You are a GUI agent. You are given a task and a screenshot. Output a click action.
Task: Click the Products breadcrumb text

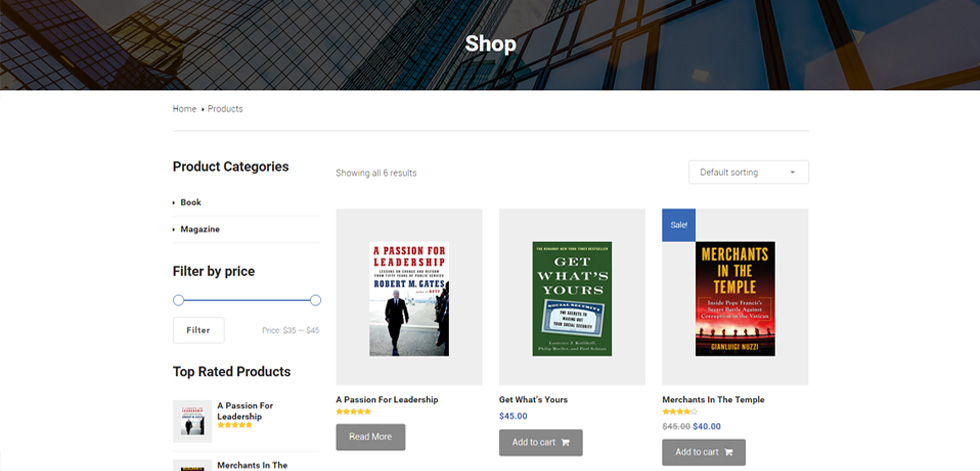click(225, 109)
